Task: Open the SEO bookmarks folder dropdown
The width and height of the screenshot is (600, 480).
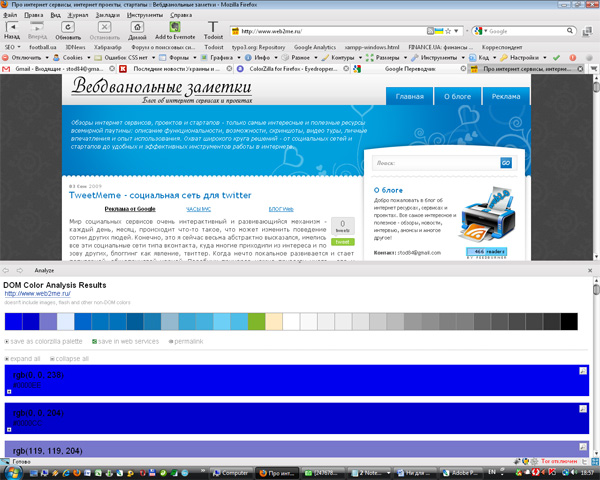Action: [x=12, y=47]
